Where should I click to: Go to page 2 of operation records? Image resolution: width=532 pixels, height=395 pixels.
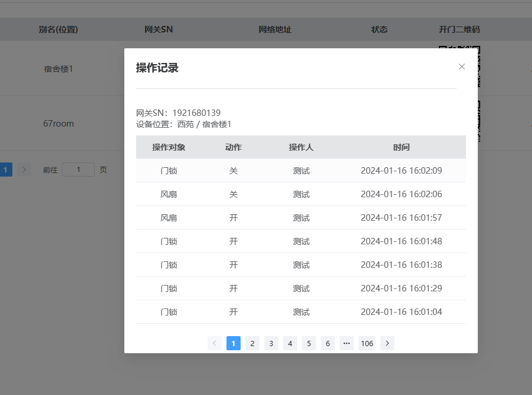[252, 343]
